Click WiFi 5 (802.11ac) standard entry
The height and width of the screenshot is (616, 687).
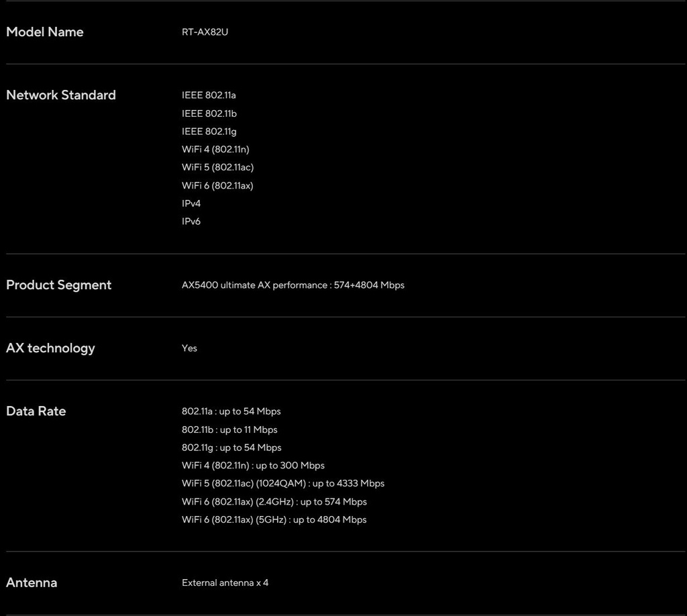(218, 167)
